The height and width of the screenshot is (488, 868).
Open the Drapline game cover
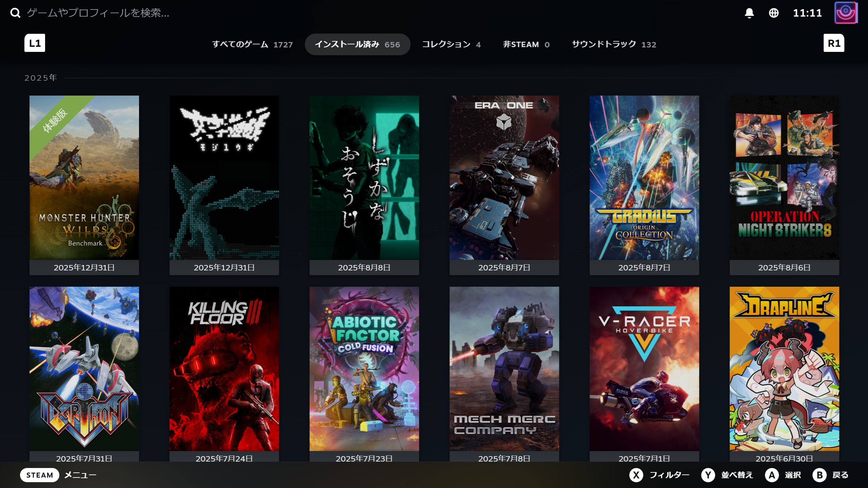click(x=784, y=369)
